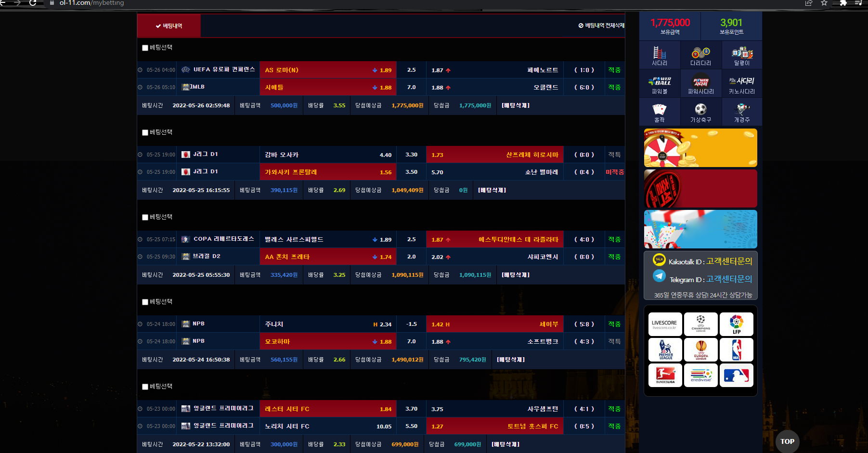Click browser reload icon
This screenshot has width=868, height=453.
(x=33, y=3)
